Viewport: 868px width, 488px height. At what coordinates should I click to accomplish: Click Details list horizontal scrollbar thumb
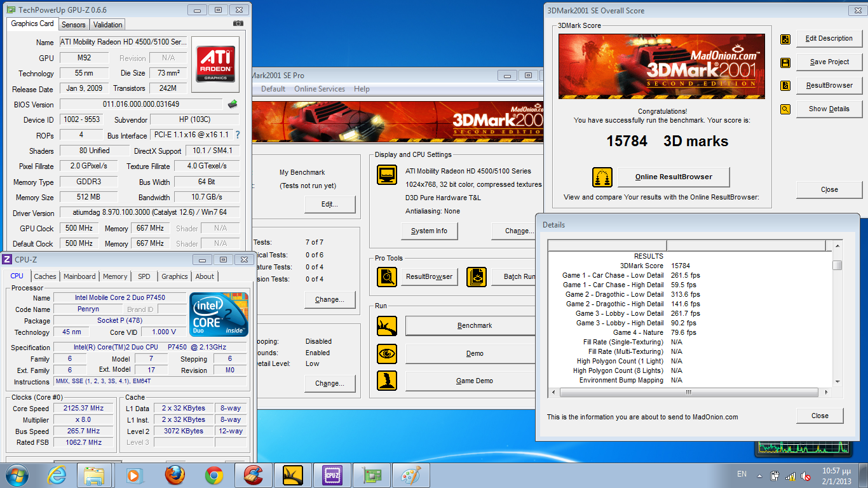pos(688,393)
